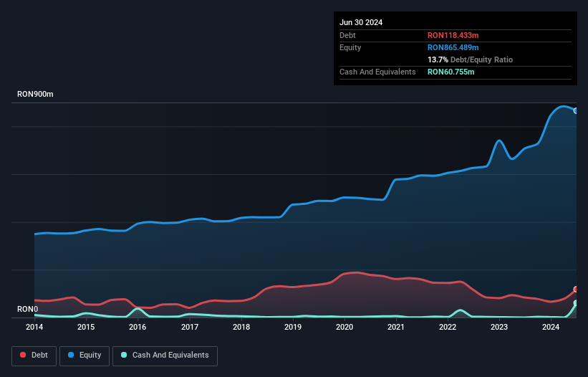The image size is (588, 377).
Task: Click the Equity label in tooltip
Action: 350,47
